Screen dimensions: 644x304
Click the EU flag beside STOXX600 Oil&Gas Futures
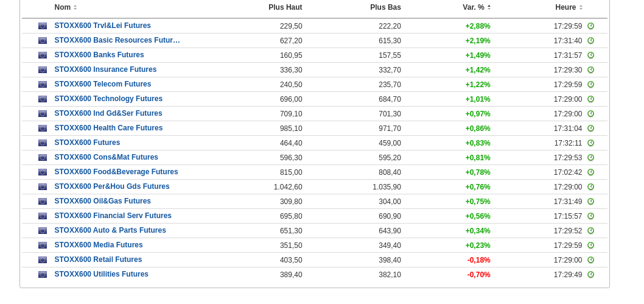pyautogui.click(x=43, y=202)
